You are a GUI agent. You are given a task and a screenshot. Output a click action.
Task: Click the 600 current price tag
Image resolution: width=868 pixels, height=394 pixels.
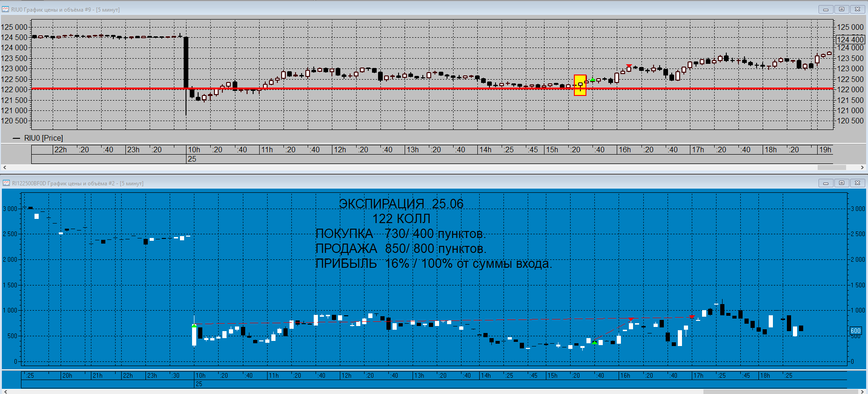click(855, 331)
